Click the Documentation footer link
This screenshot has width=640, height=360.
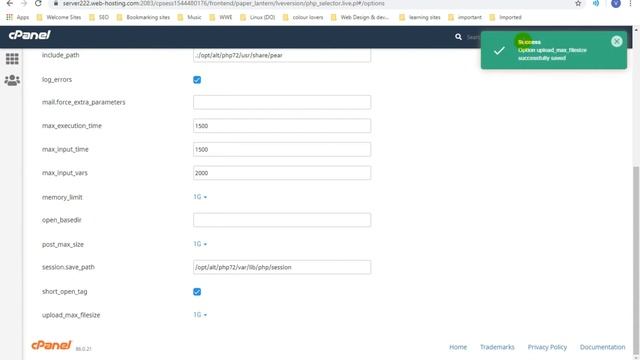[x=602, y=347]
